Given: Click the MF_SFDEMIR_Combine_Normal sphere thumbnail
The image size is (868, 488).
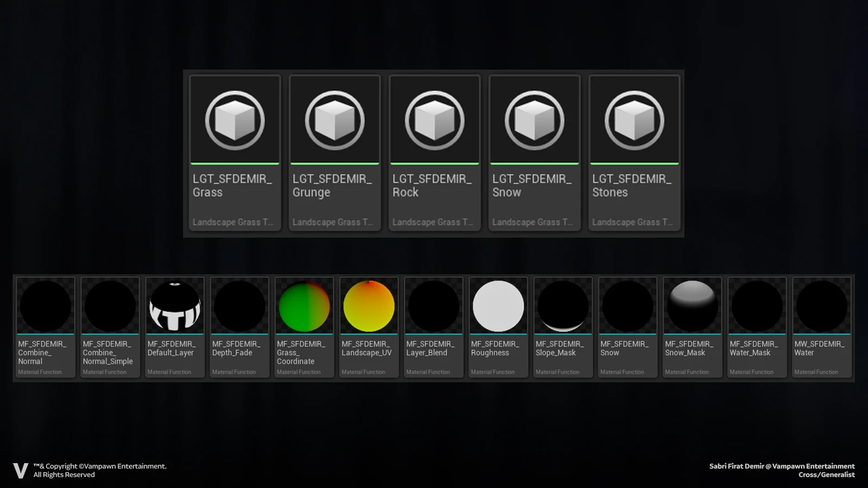Looking at the screenshot, I should [x=46, y=306].
